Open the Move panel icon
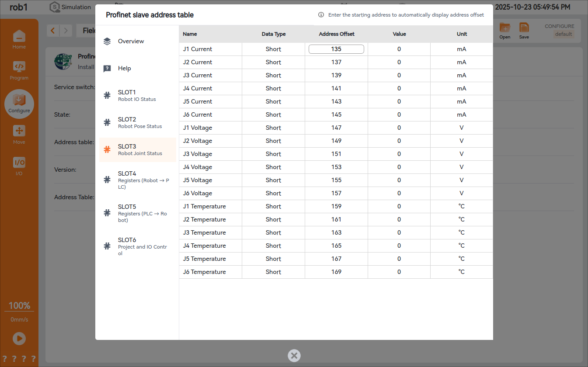 (x=19, y=131)
